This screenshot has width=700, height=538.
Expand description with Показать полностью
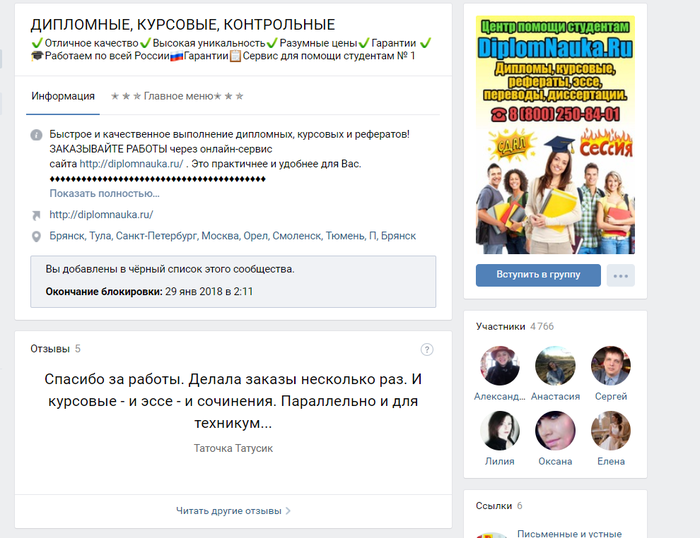(x=104, y=194)
